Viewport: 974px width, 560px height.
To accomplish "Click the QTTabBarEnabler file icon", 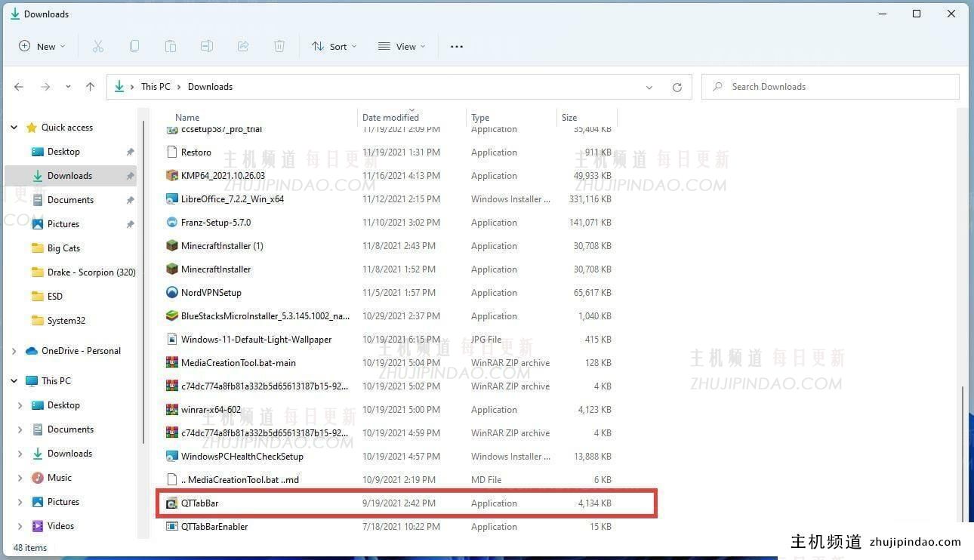I will click(x=172, y=527).
